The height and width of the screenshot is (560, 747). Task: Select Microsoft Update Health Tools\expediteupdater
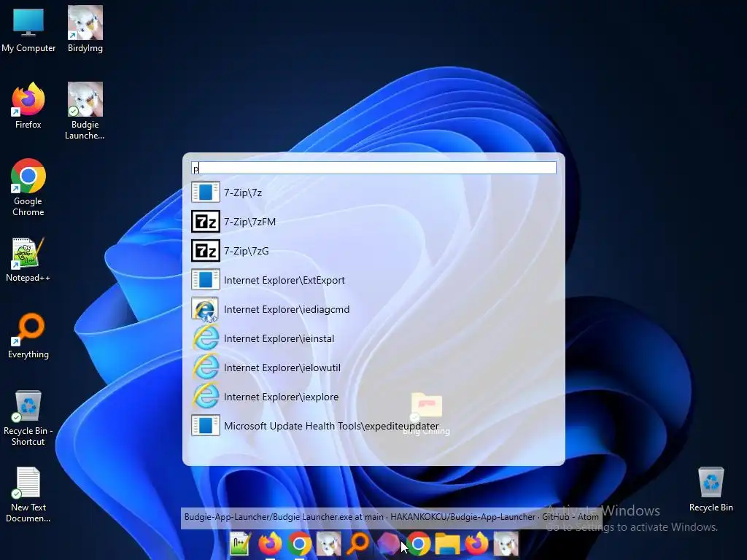(x=373, y=426)
